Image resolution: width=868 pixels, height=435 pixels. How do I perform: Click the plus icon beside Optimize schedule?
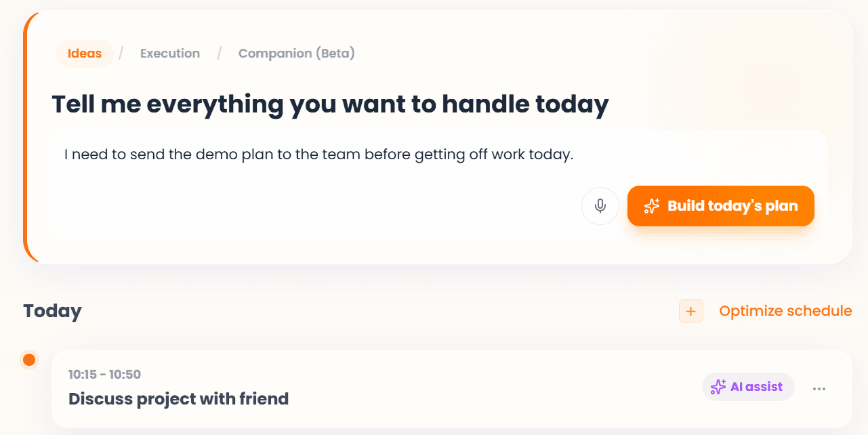(x=691, y=311)
